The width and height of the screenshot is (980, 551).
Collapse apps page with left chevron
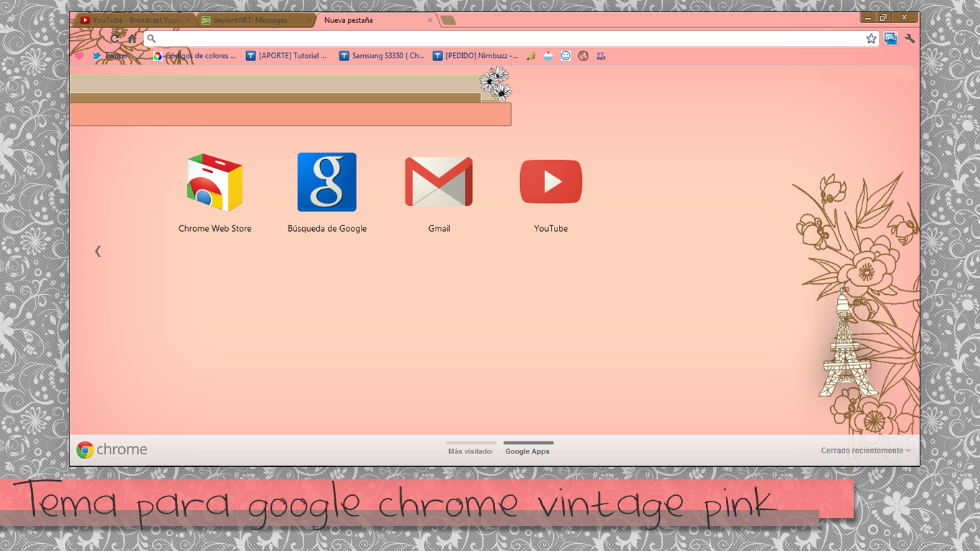(98, 251)
